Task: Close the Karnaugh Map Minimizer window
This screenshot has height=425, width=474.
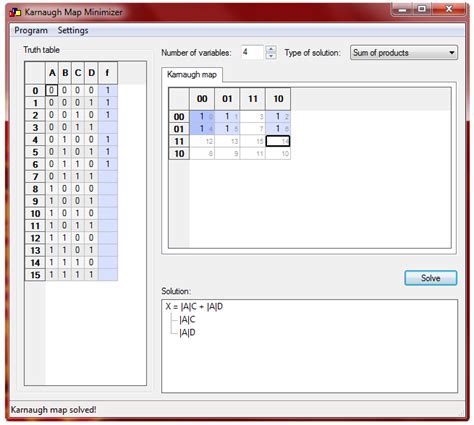Action: coord(448,10)
